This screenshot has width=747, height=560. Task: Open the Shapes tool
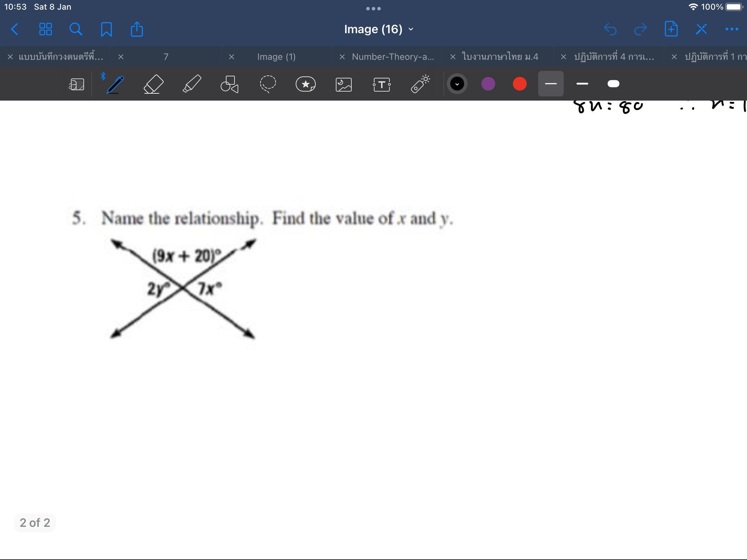(x=230, y=84)
